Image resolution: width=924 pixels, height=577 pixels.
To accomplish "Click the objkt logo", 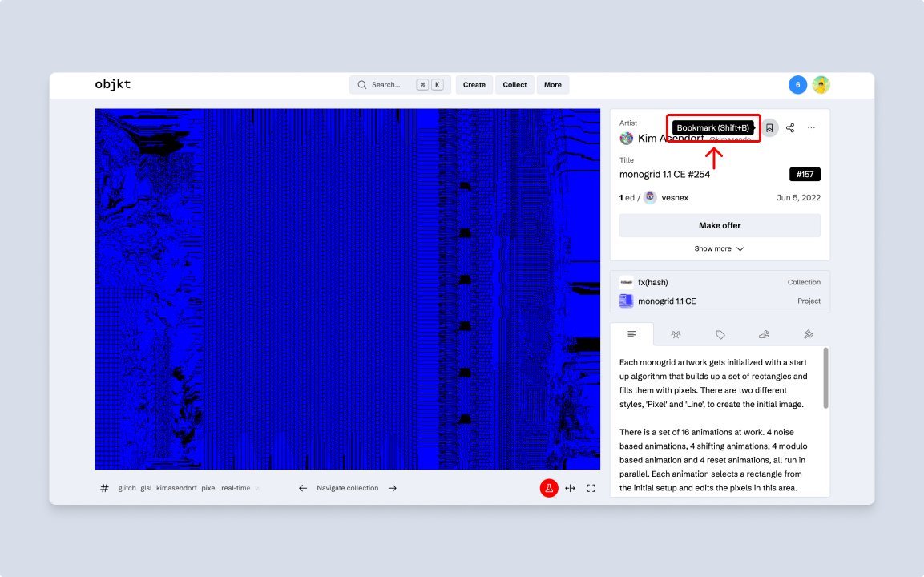I will pos(112,84).
